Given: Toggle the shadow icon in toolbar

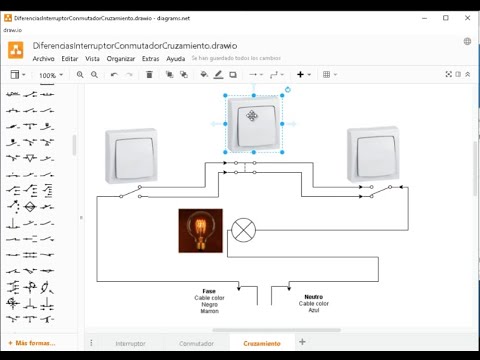Looking at the screenshot, I should (x=233, y=75).
